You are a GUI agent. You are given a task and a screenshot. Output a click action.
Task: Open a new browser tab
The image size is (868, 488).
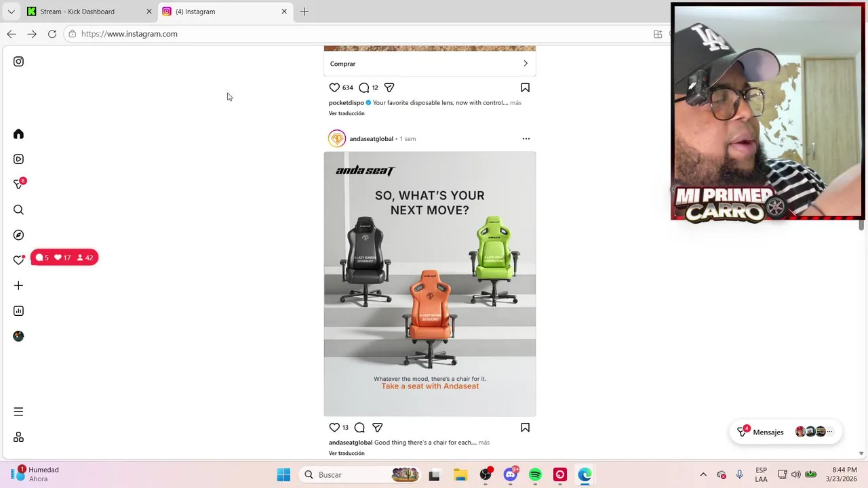tap(304, 12)
